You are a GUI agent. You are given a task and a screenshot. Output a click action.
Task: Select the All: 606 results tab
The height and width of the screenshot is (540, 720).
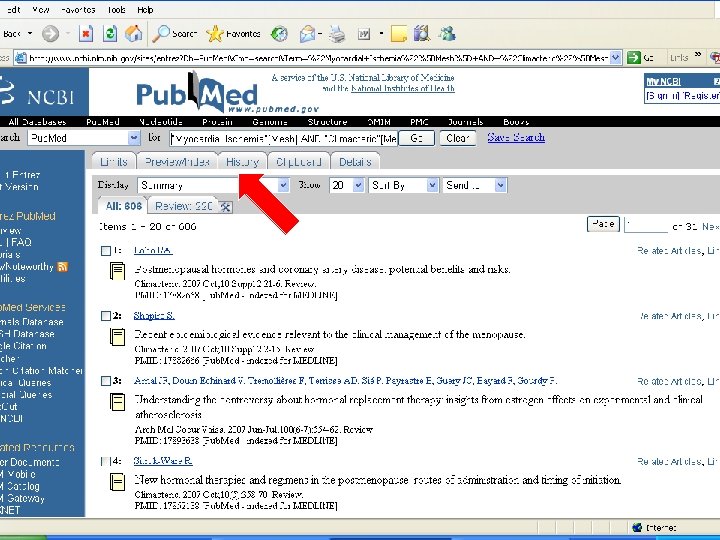tap(123, 206)
